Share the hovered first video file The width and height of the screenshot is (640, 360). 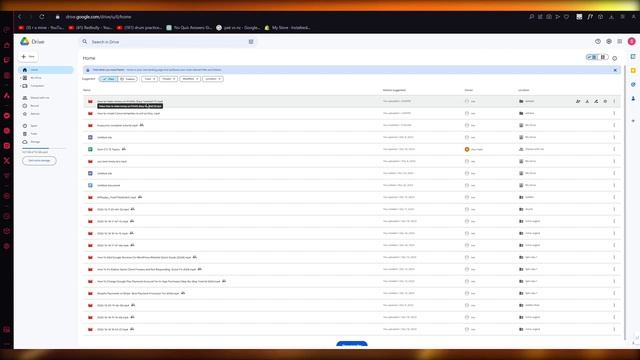(x=578, y=101)
